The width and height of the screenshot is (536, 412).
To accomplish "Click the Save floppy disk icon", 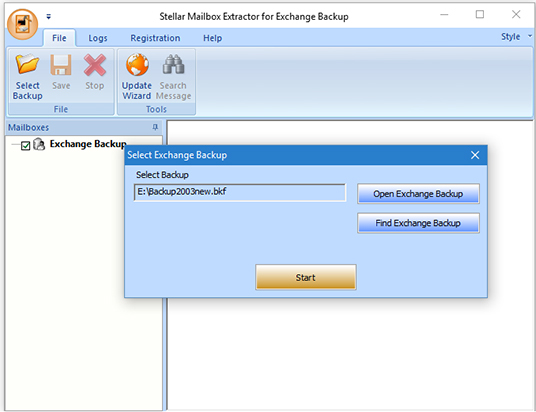I will click(x=61, y=64).
